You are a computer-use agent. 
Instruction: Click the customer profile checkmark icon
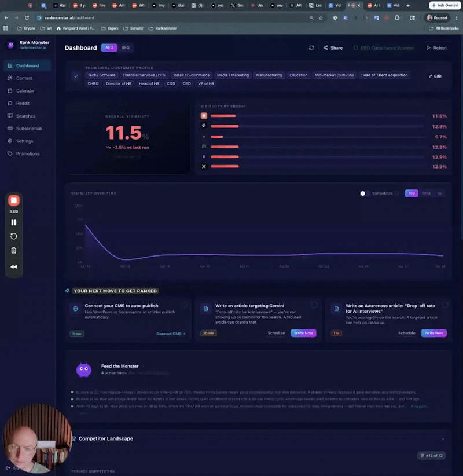pos(76,76)
